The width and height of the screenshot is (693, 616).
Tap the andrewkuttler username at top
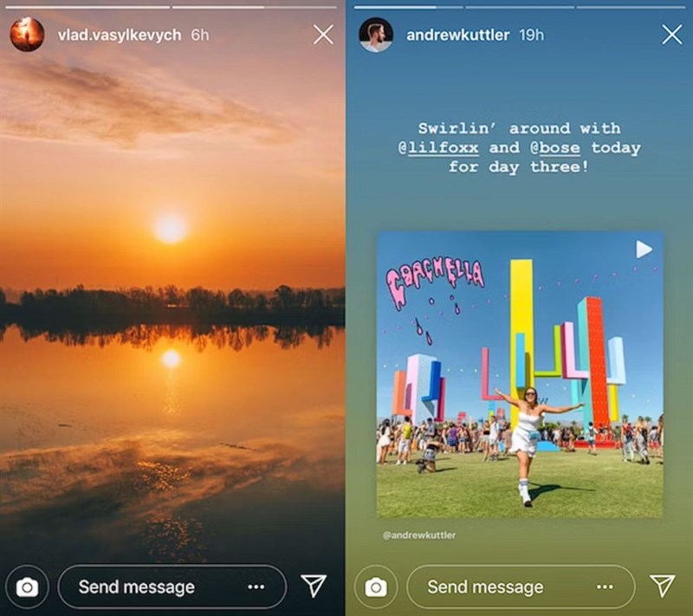pyautogui.click(x=457, y=35)
